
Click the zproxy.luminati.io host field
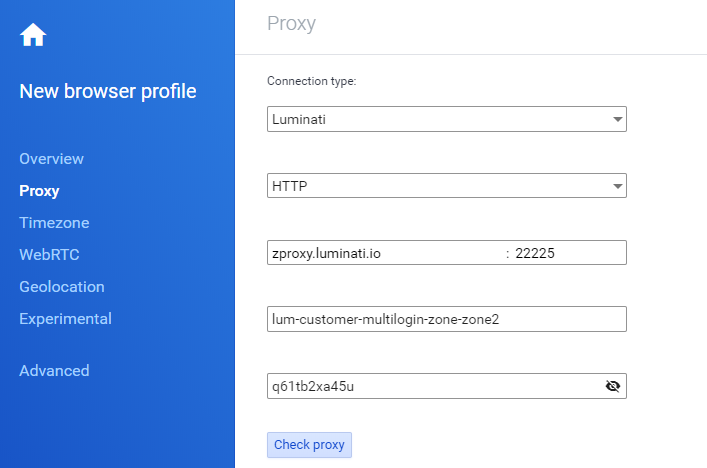386,253
